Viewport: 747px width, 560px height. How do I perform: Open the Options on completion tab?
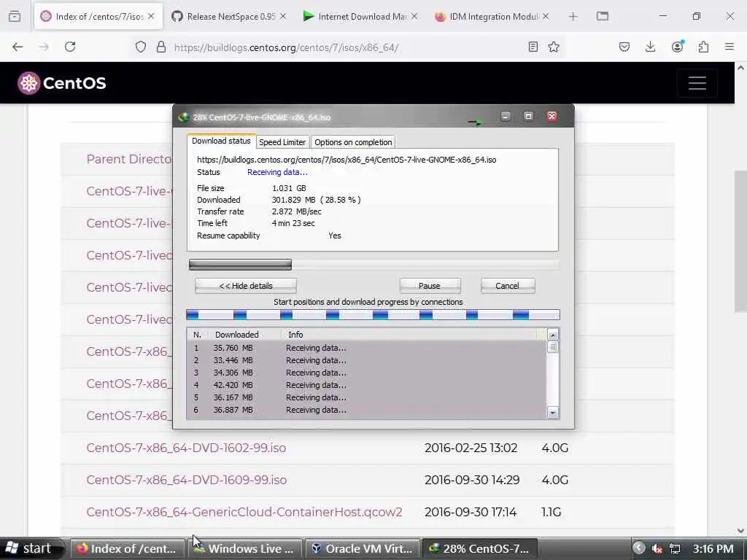click(353, 142)
